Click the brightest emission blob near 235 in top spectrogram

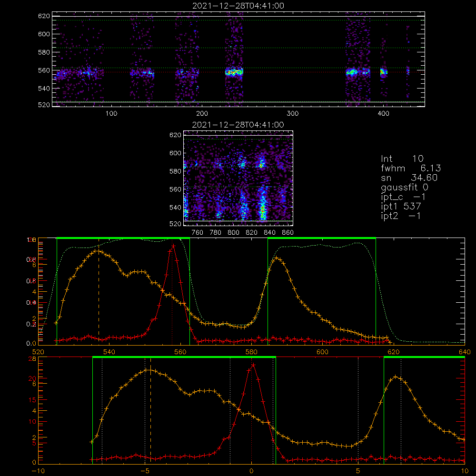click(234, 72)
